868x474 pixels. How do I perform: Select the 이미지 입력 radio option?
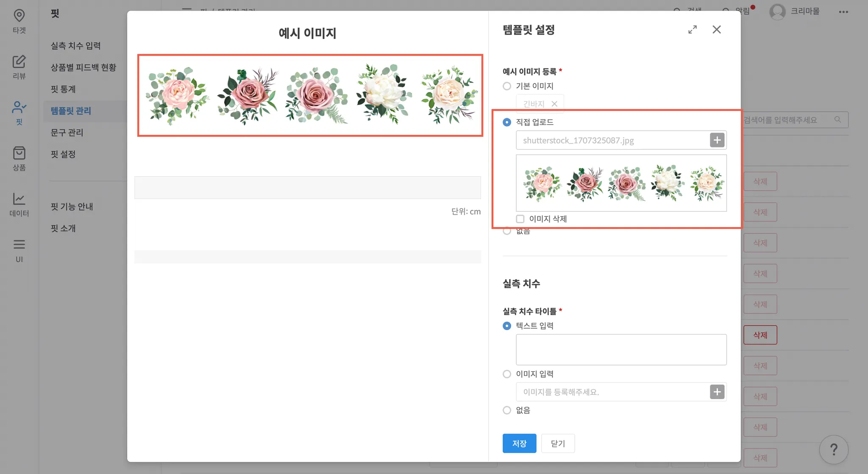pos(507,374)
